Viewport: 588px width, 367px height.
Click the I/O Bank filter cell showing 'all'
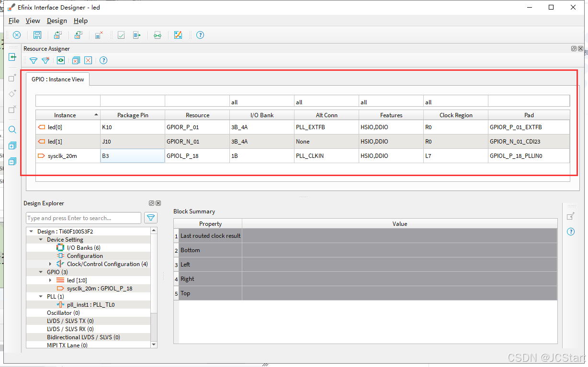[x=262, y=102]
